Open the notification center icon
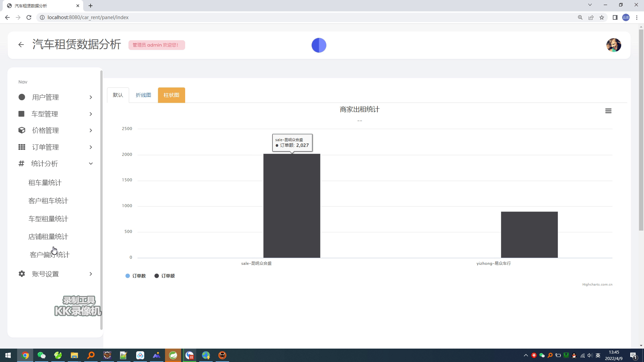Image resolution: width=644 pixels, height=362 pixels. (634, 355)
